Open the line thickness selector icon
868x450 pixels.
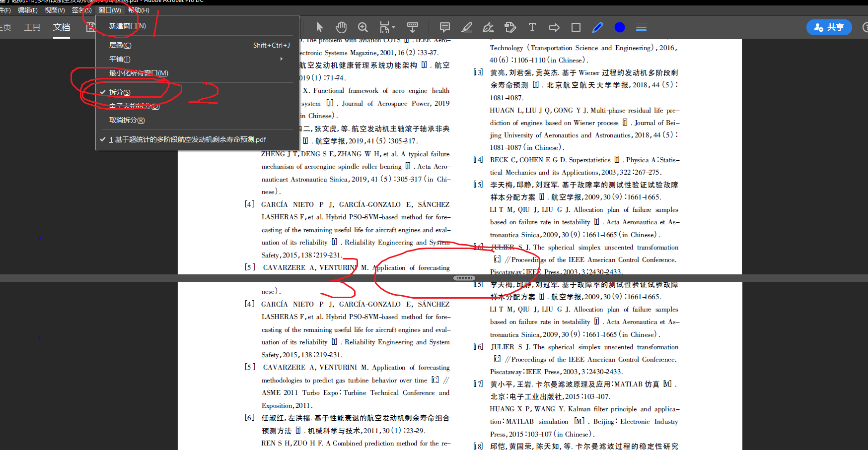pyautogui.click(x=641, y=27)
